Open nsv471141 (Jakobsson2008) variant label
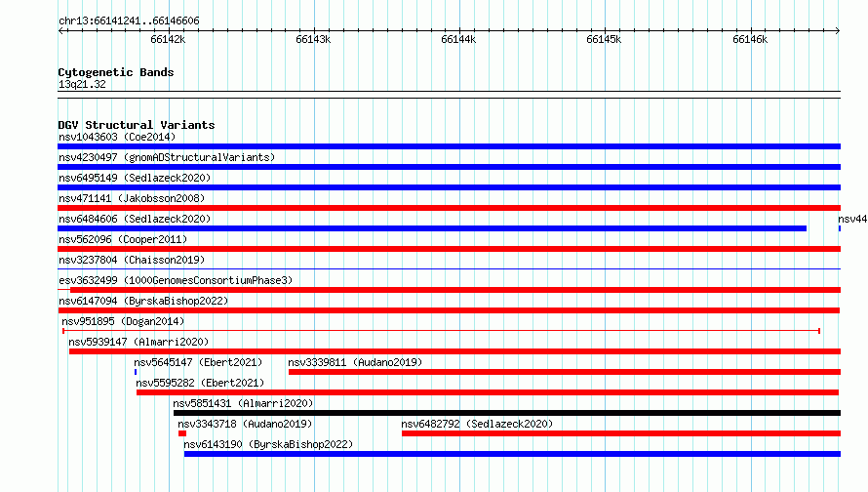Viewport: 868px width, 492px height. pos(132,198)
